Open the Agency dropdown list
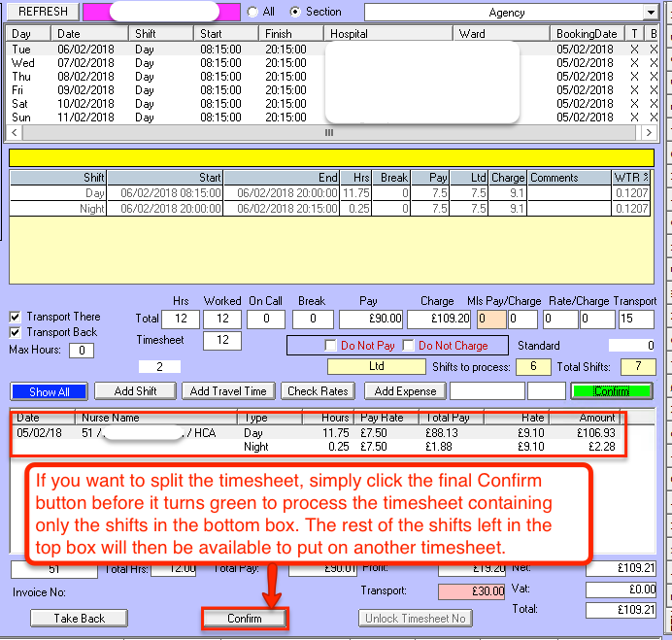The image size is (672, 640). point(650,13)
